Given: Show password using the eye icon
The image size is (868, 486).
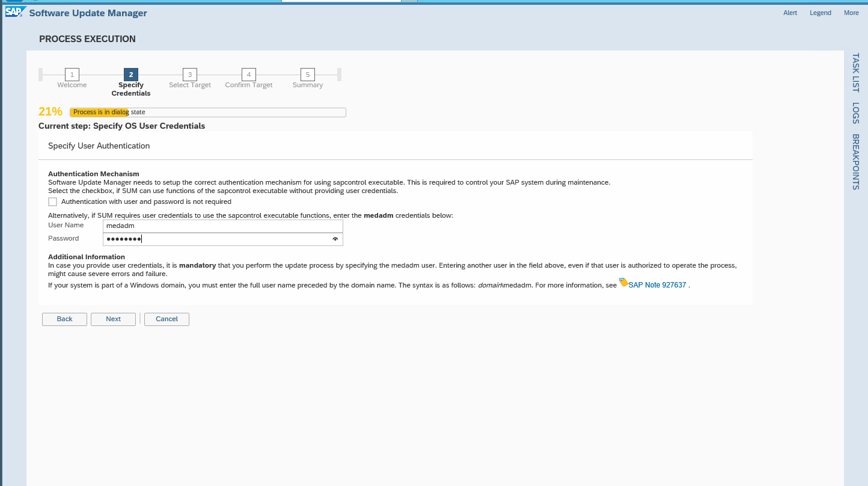Looking at the screenshot, I should pyautogui.click(x=335, y=239).
